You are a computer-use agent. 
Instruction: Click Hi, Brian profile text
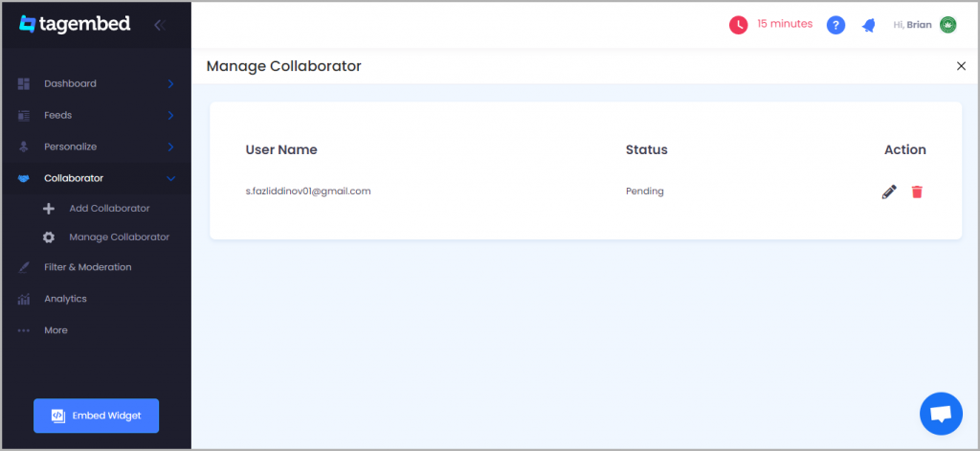coord(912,25)
